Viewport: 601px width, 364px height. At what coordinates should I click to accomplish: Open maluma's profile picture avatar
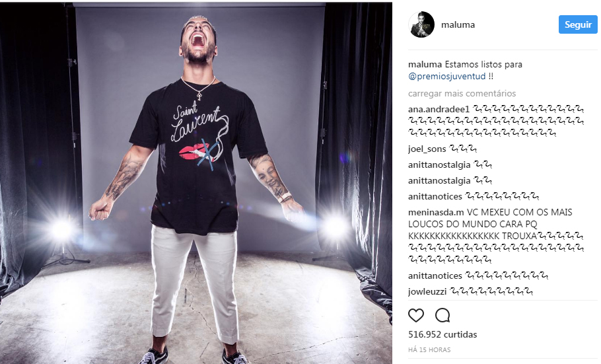[421, 24]
